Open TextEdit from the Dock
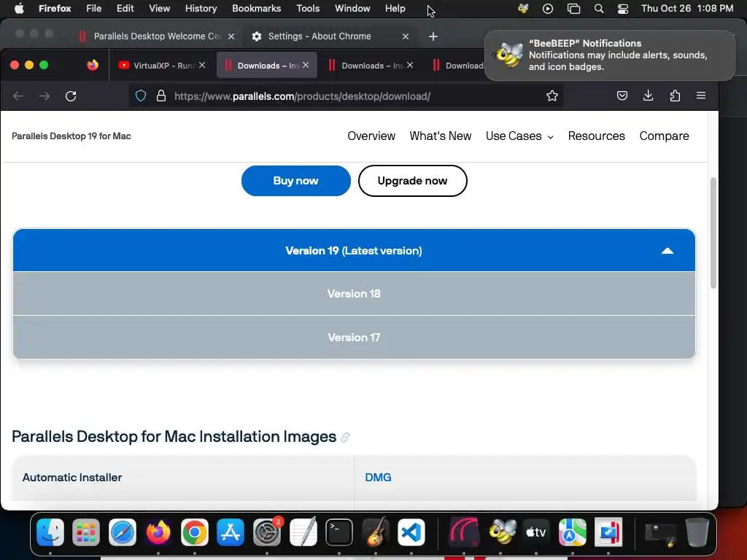 tap(303, 532)
